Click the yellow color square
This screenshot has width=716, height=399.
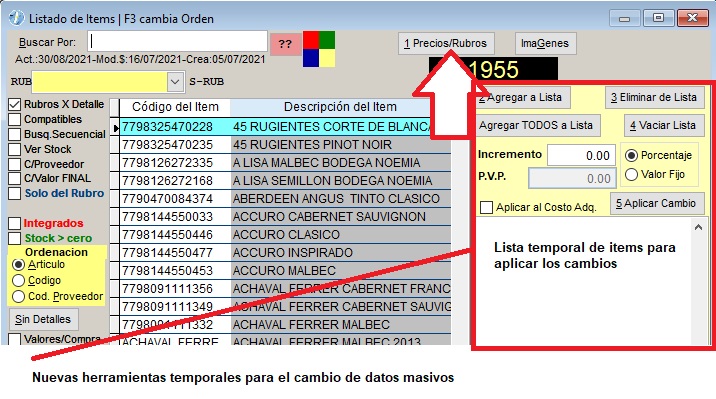coord(327,58)
